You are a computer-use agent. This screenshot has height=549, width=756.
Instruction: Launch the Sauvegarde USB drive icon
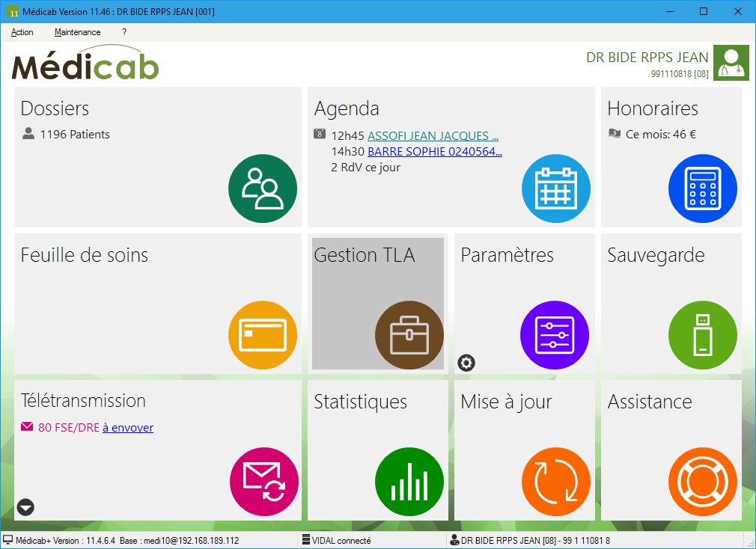click(702, 334)
